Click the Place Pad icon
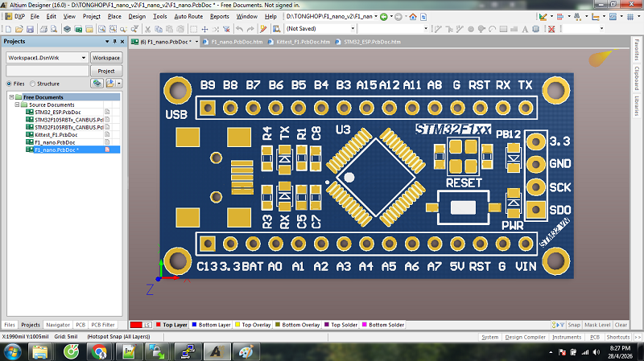Viewport: 644px width, 361px height. 471,29
